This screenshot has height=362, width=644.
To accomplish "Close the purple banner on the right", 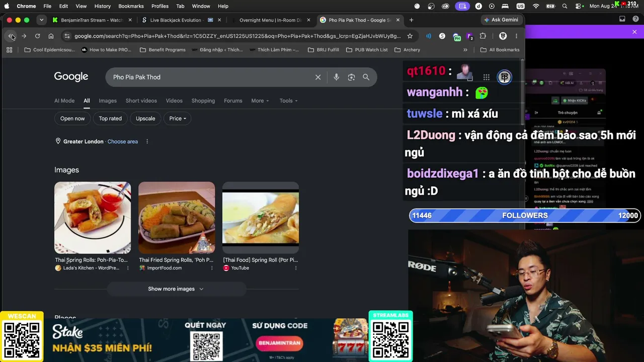I will [x=634, y=32].
